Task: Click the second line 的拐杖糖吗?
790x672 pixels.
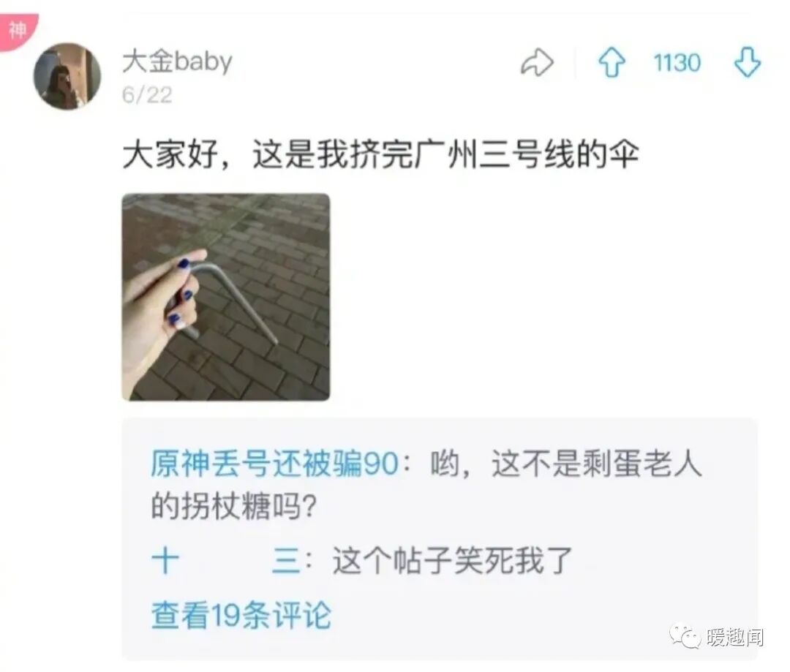Action: (234, 506)
